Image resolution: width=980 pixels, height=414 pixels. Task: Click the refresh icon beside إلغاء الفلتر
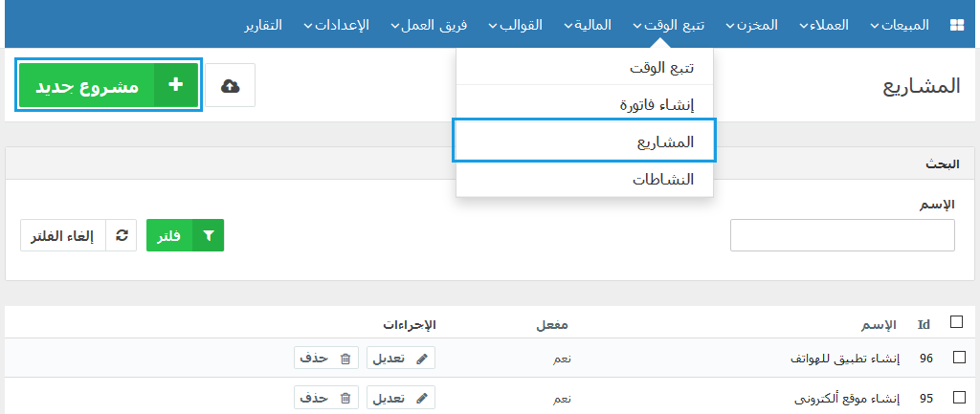pos(122,235)
